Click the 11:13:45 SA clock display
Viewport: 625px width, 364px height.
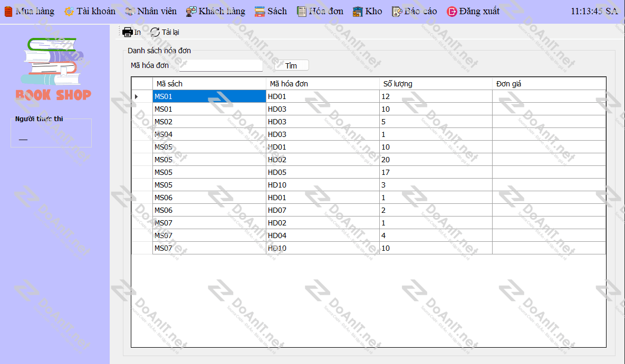(x=594, y=11)
